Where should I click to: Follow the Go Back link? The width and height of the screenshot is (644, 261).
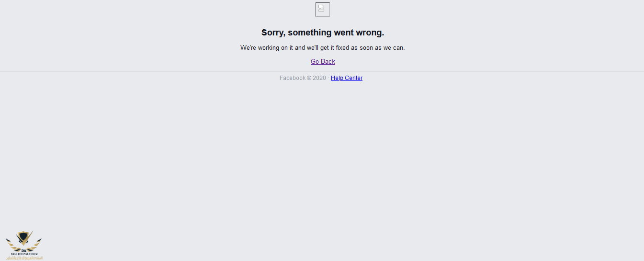pyautogui.click(x=323, y=61)
